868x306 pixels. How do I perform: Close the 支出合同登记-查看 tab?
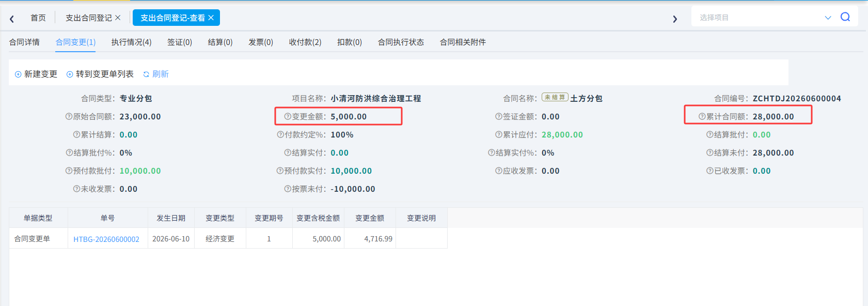point(211,18)
